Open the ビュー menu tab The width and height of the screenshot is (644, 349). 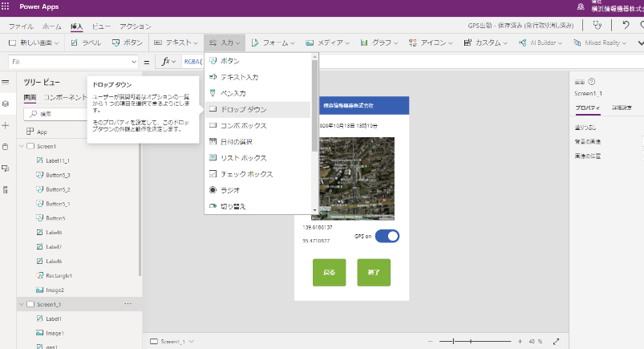click(101, 26)
